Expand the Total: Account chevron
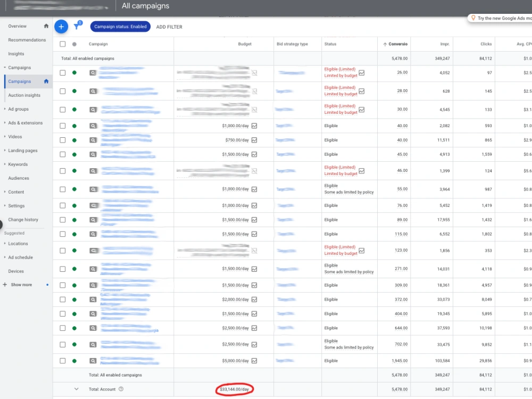This screenshot has width=532, height=399. [76, 389]
